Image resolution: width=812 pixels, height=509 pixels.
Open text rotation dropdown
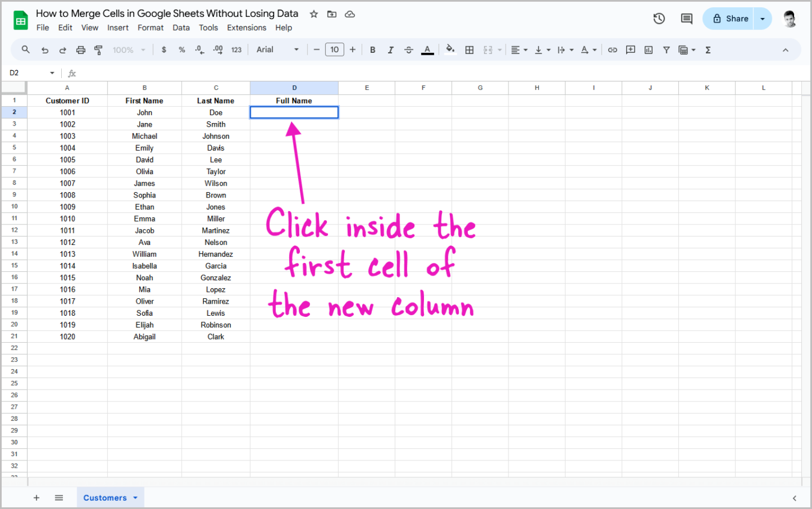(x=588, y=50)
